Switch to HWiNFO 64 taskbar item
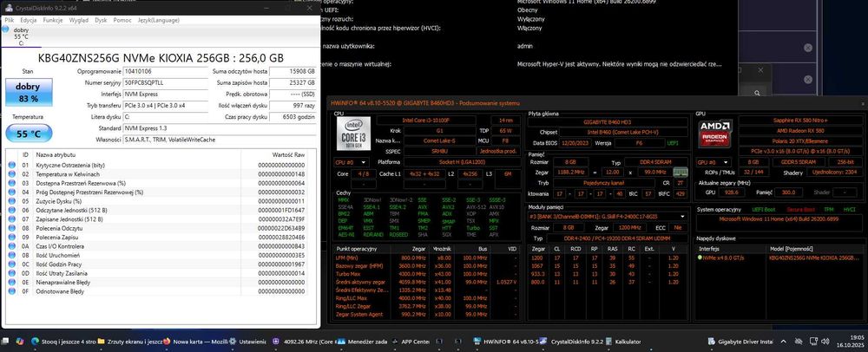The width and height of the screenshot is (868, 352). (505, 342)
